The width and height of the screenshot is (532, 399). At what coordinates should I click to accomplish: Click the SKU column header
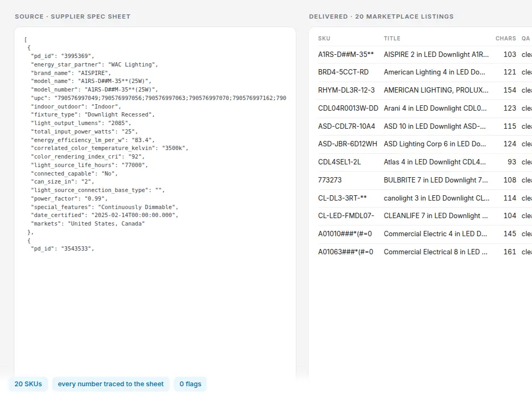324,38
